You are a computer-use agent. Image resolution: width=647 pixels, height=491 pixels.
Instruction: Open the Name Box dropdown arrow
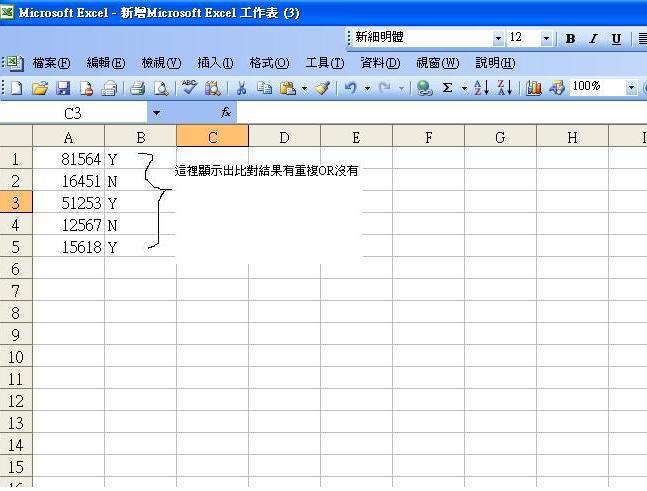click(156, 113)
